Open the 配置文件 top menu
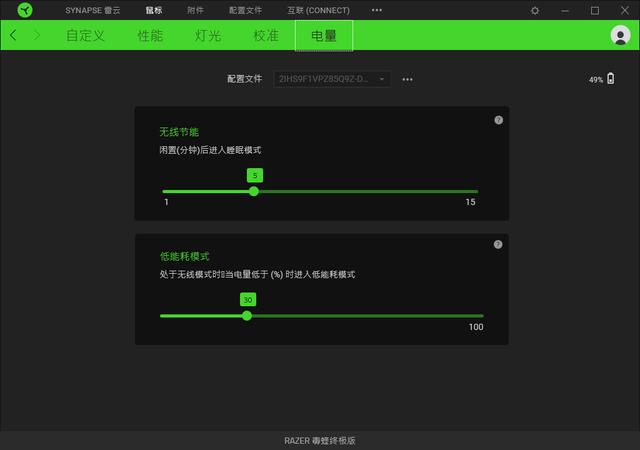The width and height of the screenshot is (640, 450). [245, 10]
